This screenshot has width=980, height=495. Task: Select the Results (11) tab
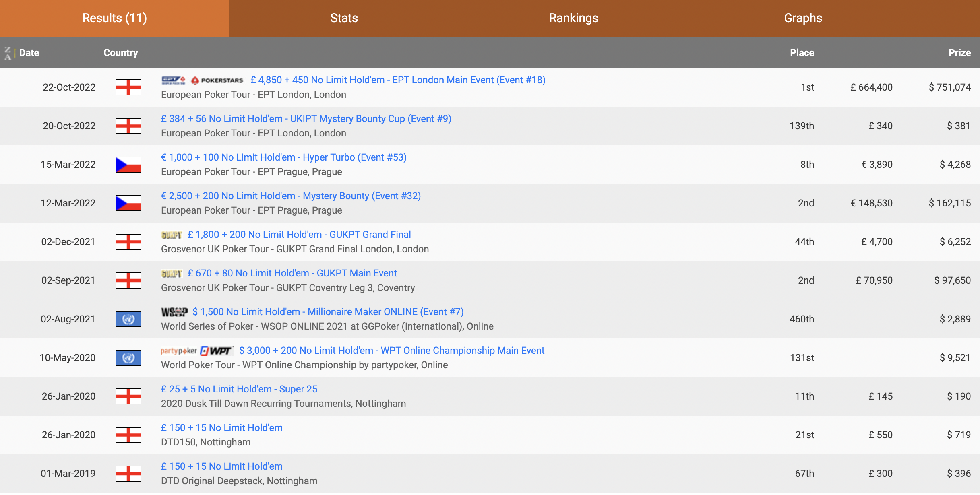click(x=115, y=18)
